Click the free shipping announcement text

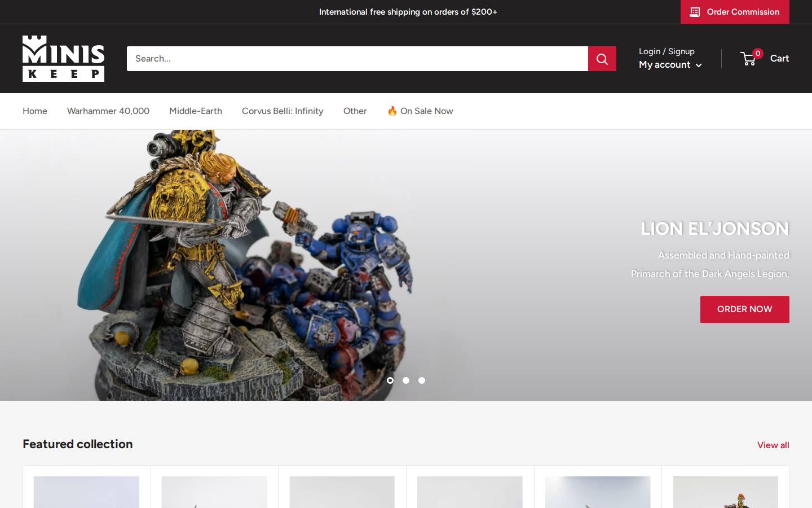(408, 12)
